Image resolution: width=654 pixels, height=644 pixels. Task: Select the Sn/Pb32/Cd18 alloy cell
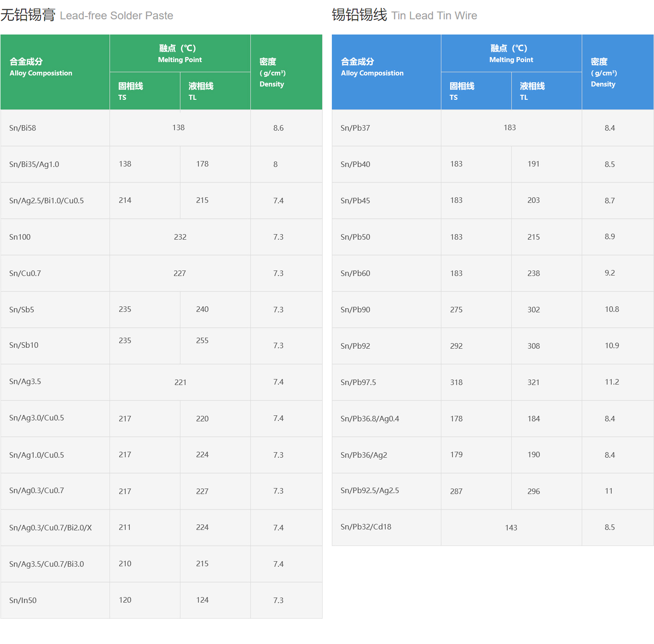point(366,527)
